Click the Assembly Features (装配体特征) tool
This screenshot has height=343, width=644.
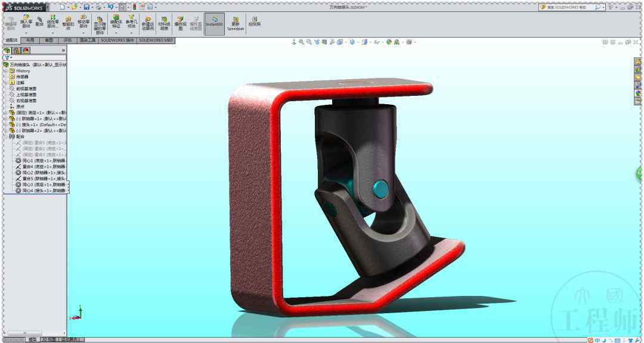coord(116,22)
